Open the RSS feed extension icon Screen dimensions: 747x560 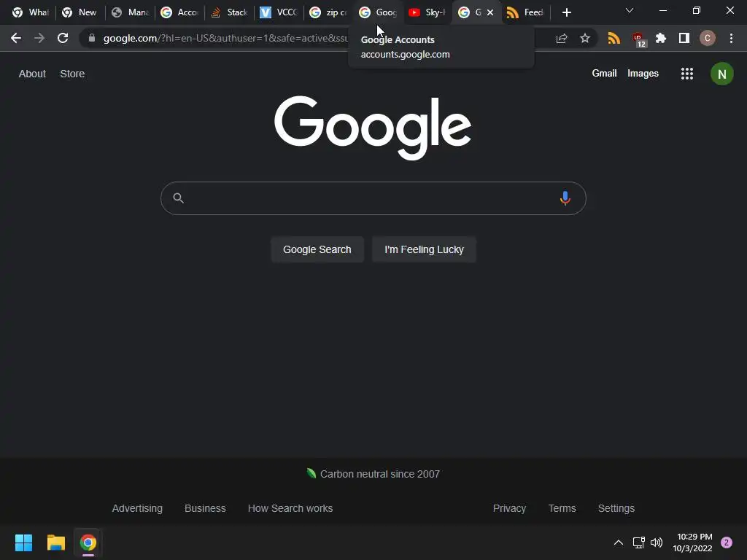pos(614,38)
